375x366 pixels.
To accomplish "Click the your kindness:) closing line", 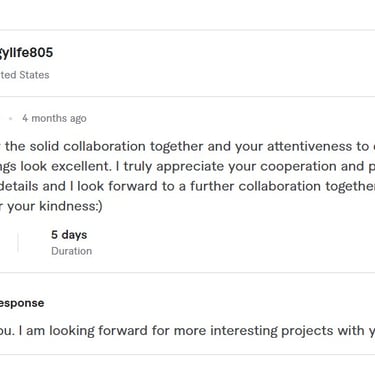I will (x=51, y=206).
